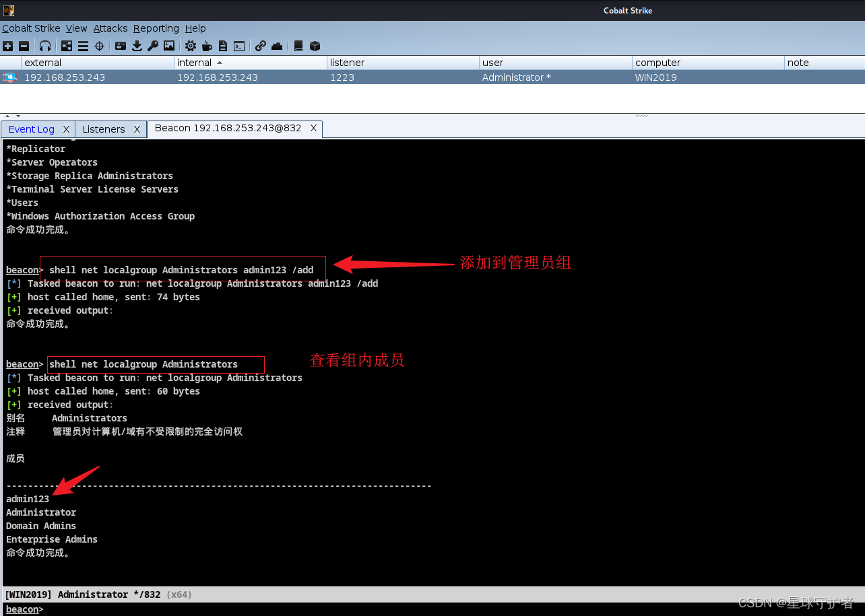Click the *Windows Authorization Access Group line

100,216
